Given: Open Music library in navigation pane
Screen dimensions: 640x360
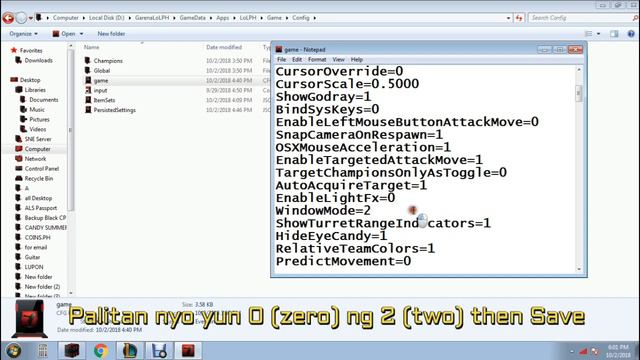Looking at the screenshot, I should [x=37, y=109].
